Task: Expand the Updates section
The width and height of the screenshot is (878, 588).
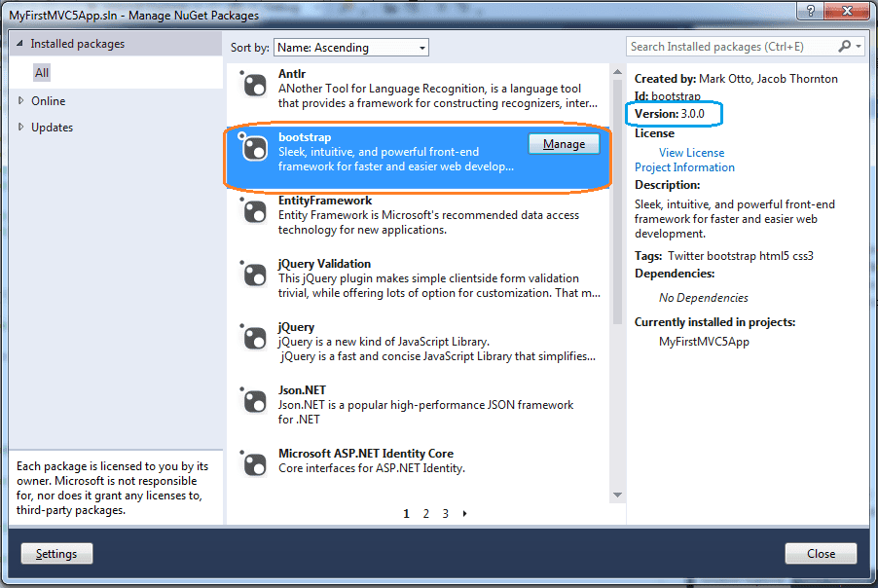Action: click(x=20, y=128)
